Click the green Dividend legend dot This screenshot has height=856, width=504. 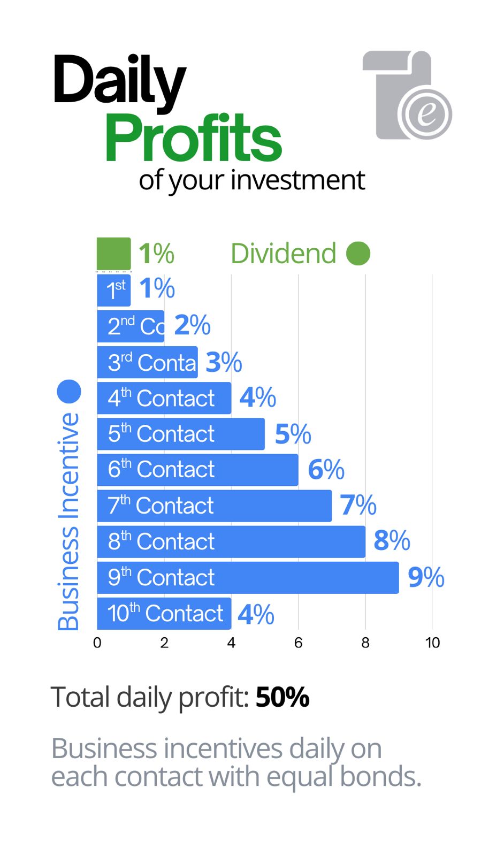pyautogui.click(x=358, y=254)
